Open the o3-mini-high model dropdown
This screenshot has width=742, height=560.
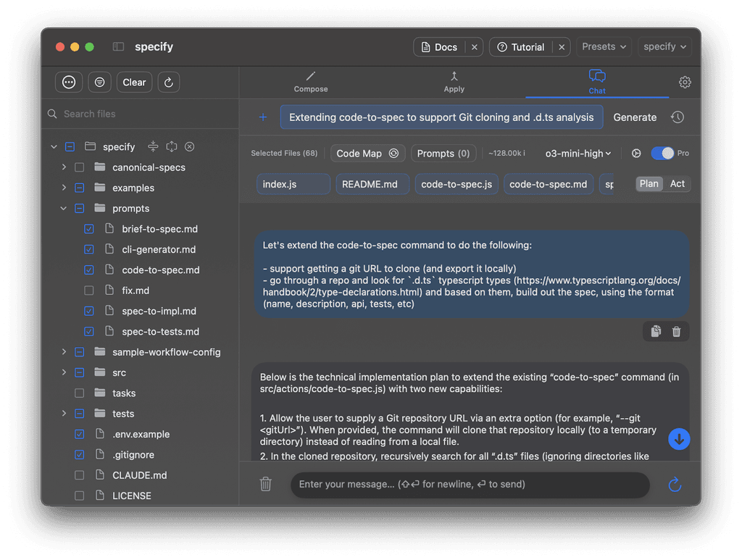pos(576,153)
